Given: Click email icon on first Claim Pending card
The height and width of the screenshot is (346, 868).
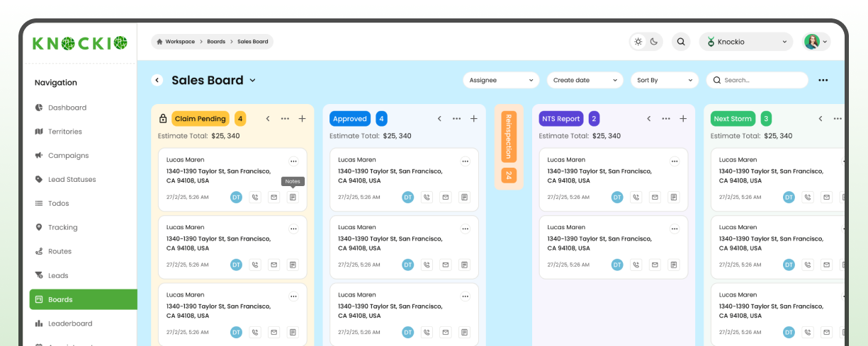Looking at the screenshot, I should (x=274, y=197).
